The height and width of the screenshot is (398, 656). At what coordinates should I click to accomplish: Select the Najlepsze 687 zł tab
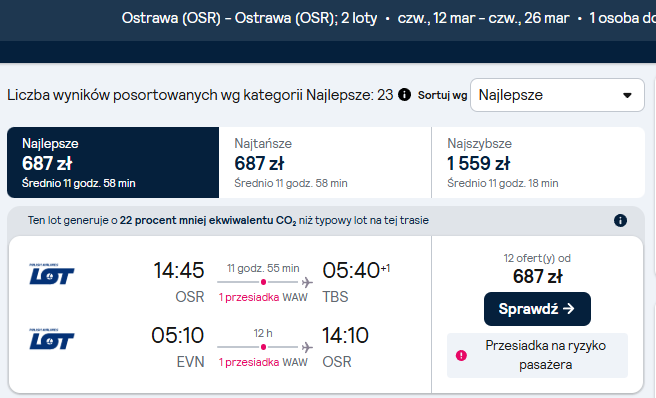[113, 162]
